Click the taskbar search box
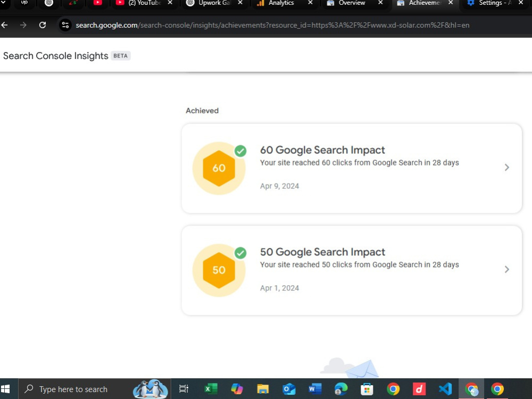 coord(94,389)
